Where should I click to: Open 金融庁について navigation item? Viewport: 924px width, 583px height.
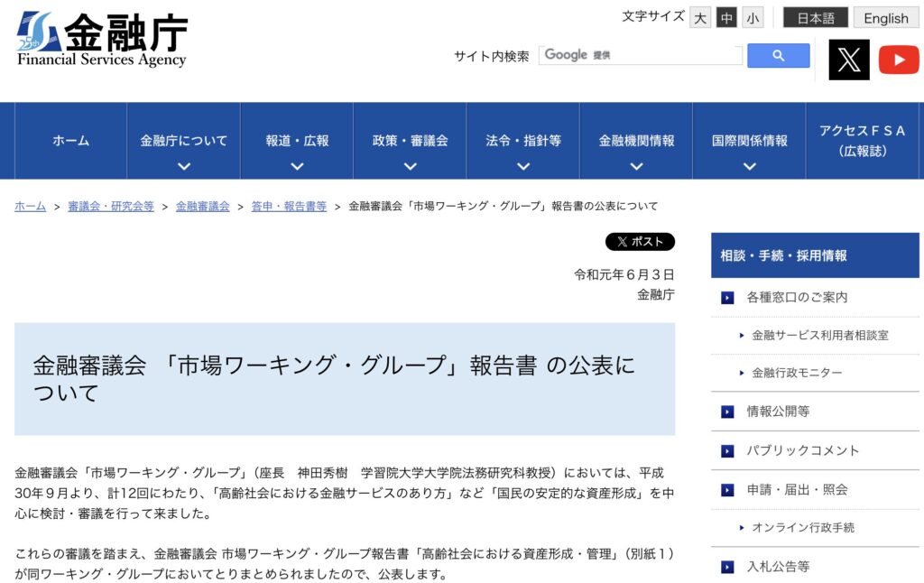(184, 141)
